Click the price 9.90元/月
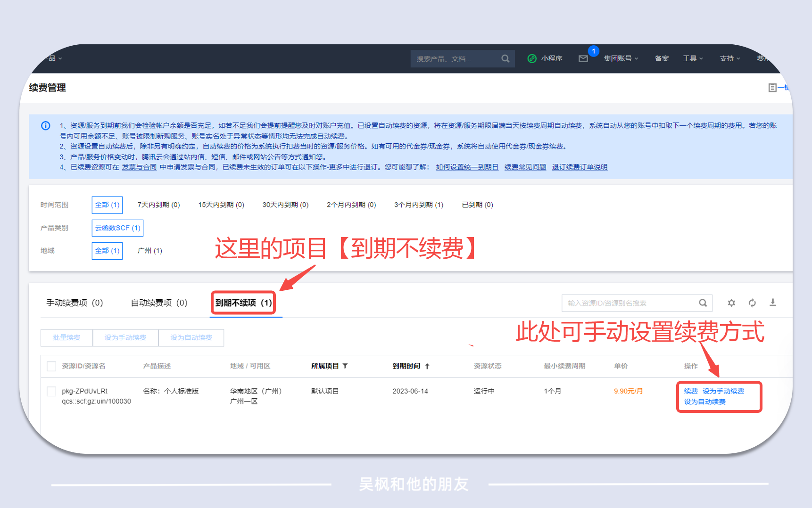Screen dimensions: 812x508 pos(628,391)
